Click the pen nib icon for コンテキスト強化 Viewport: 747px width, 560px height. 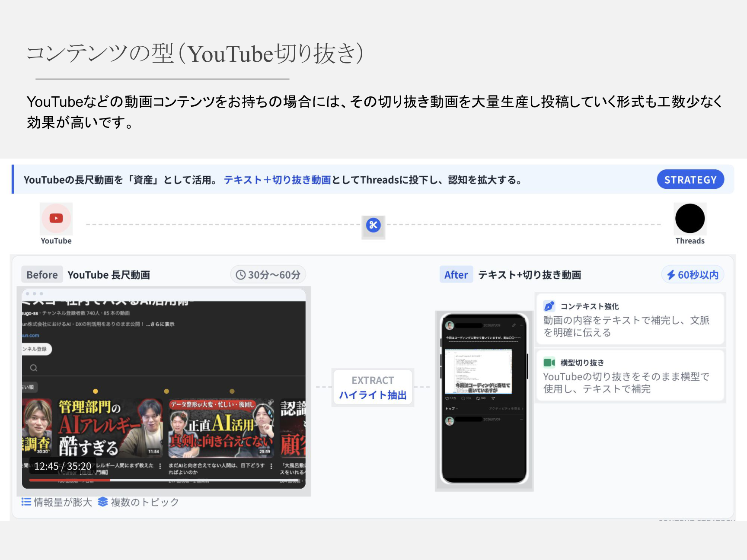(x=549, y=306)
